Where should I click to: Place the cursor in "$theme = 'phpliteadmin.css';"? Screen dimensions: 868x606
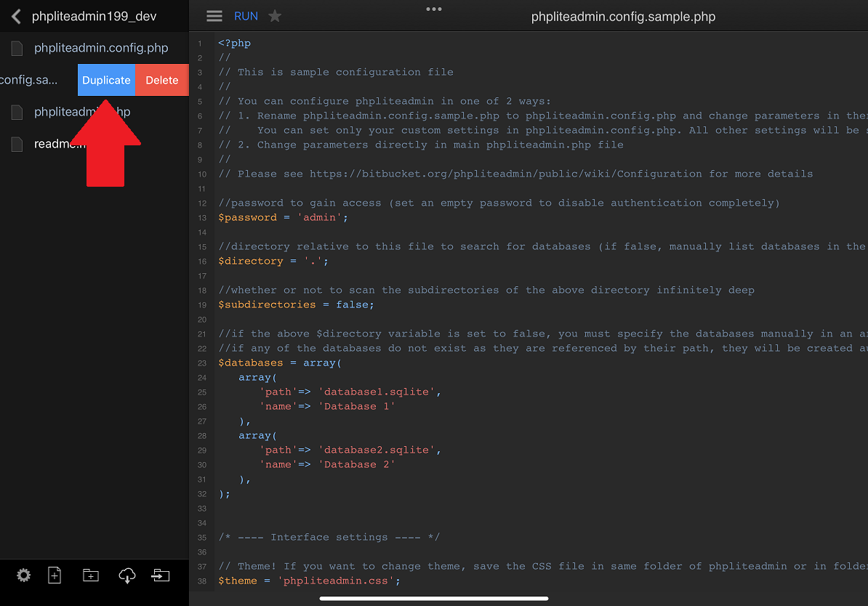point(309,581)
